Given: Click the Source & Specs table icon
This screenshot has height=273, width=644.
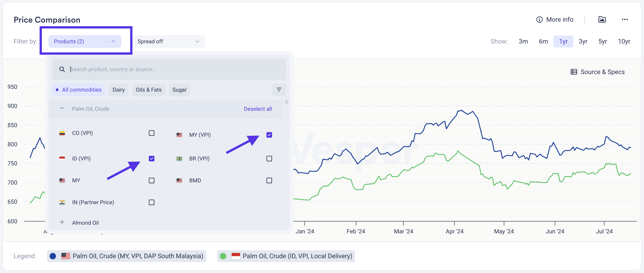Looking at the screenshot, I should 574,72.
